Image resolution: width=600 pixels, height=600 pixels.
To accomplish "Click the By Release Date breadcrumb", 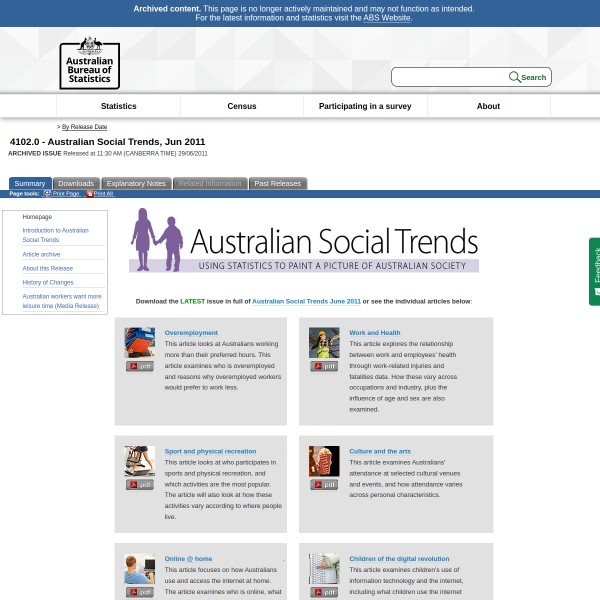I will (84, 127).
